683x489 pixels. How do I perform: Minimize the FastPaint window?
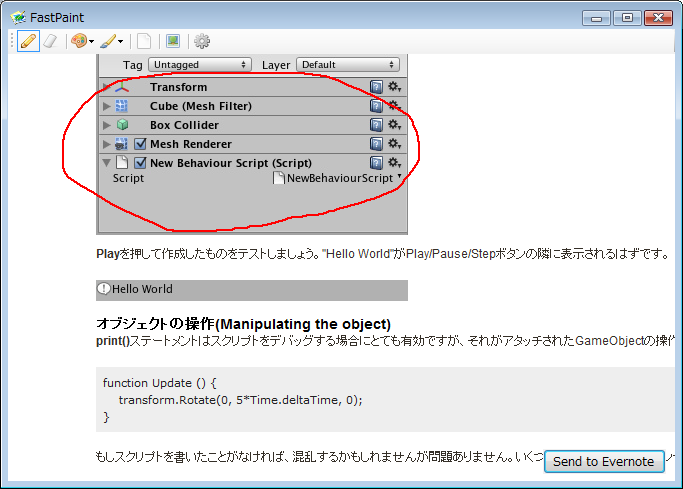[596, 18]
